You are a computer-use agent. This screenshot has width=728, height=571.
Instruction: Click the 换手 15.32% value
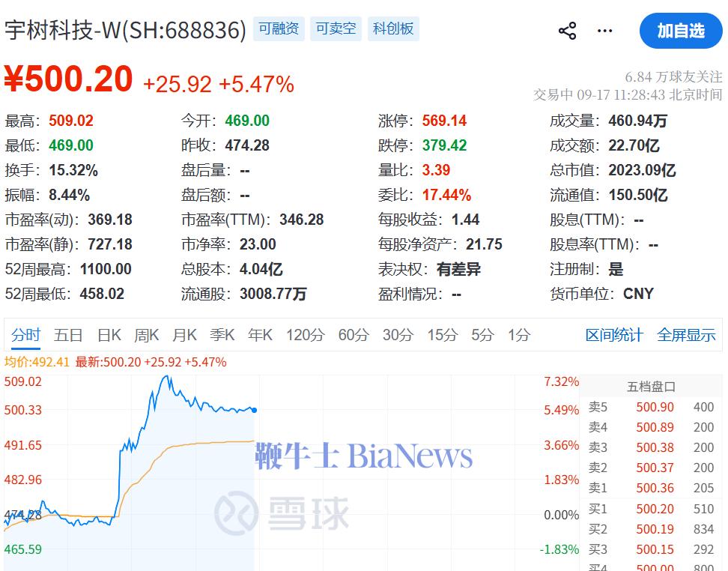pyautogui.click(x=73, y=170)
